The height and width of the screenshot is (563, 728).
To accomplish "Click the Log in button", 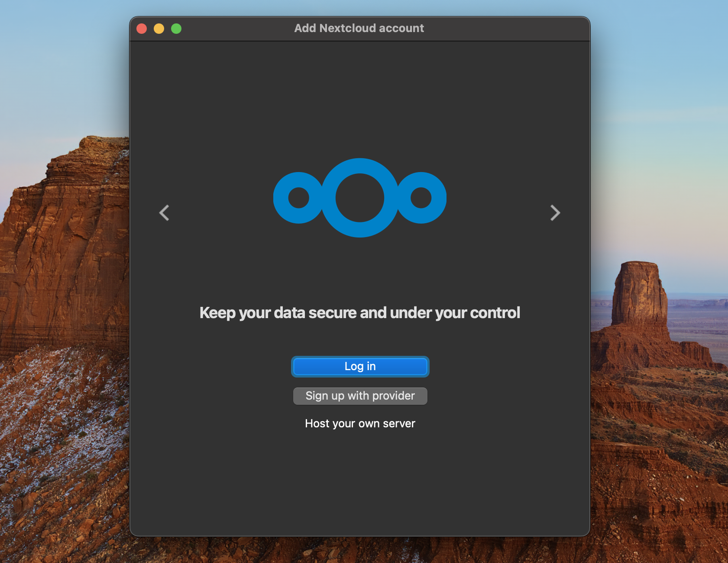I will tap(360, 367).
